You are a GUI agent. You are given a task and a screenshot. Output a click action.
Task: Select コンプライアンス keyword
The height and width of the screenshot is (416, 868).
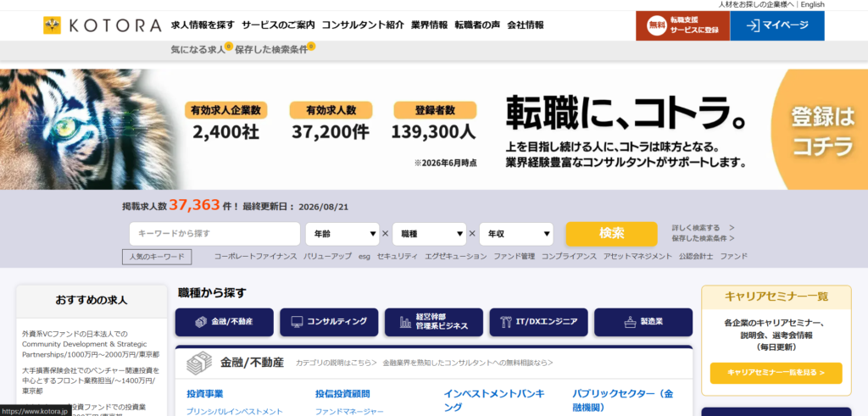(x=569, y=256)
